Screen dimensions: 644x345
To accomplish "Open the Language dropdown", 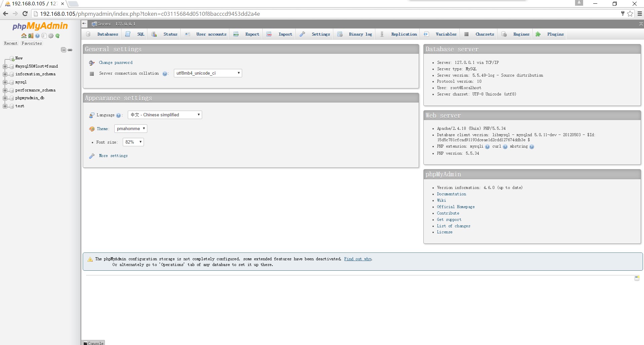I will pos(165,115).
